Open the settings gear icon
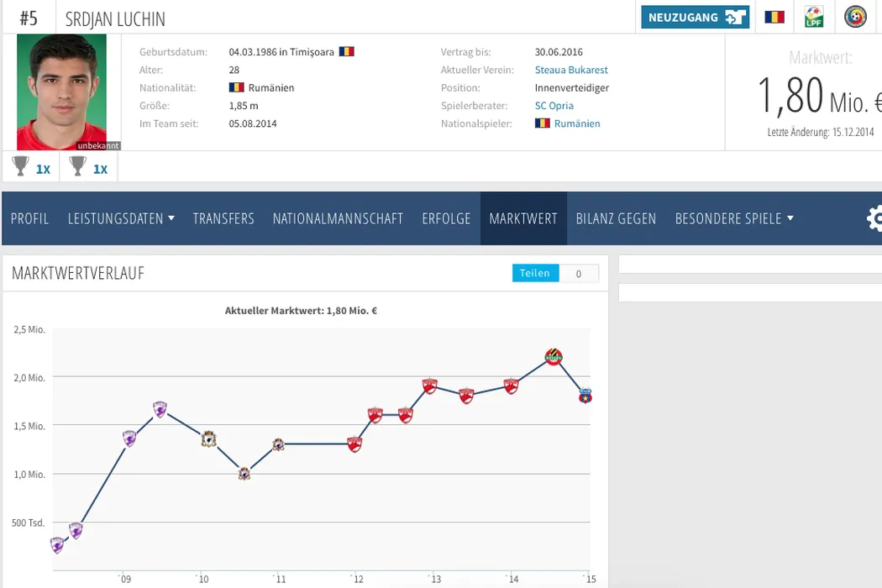Viewport: 882px width, 588px height. click(874, 218)
